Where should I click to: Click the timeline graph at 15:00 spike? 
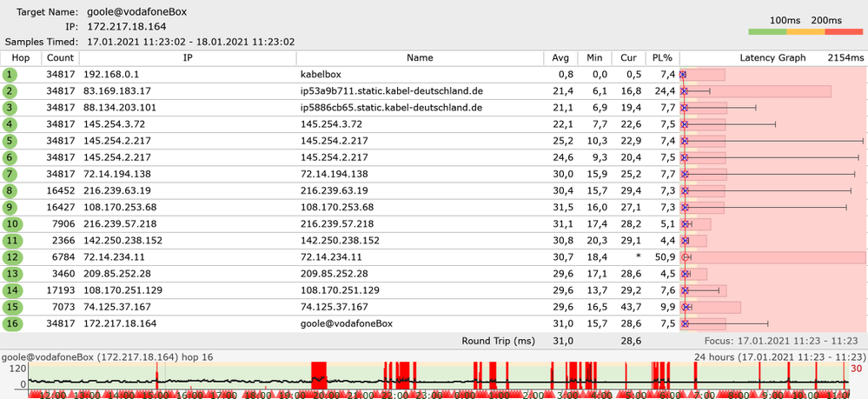point(157,377)
